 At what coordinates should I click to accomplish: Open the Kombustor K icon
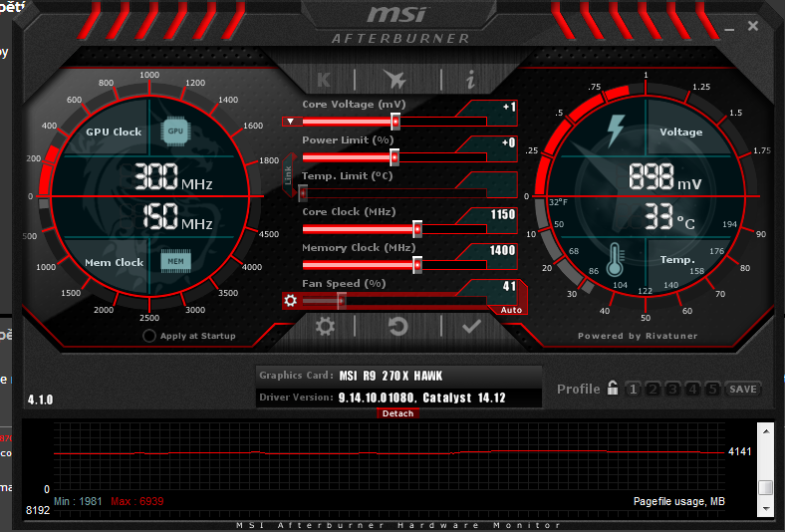click(324, 80)
